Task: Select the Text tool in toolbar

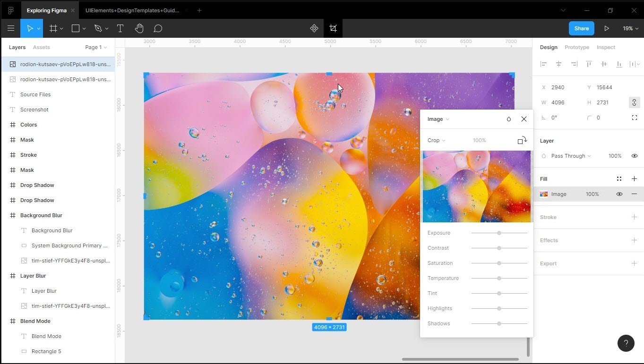Action: coord(120,28)
